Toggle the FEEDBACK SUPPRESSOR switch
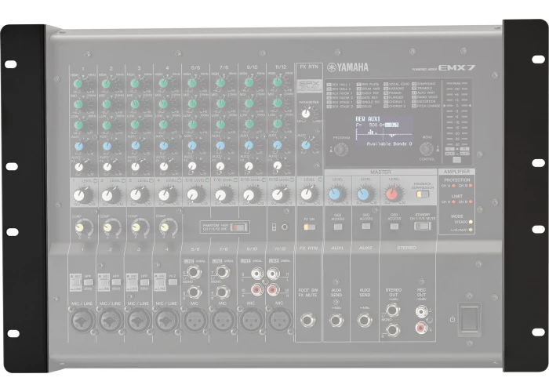This screenshot has height=392, width=549. point(423,194)
